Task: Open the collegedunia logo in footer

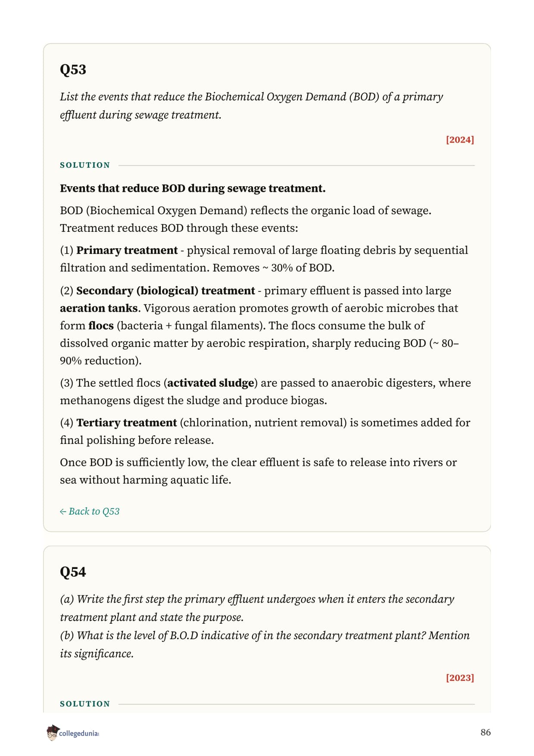Action: tap(73, 733)
